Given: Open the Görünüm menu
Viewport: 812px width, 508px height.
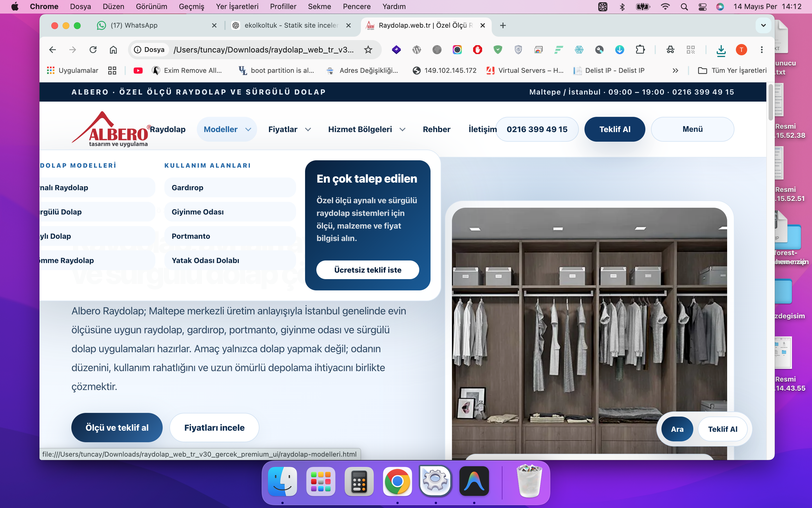Looking at the screenshot, I should [151, 7].
